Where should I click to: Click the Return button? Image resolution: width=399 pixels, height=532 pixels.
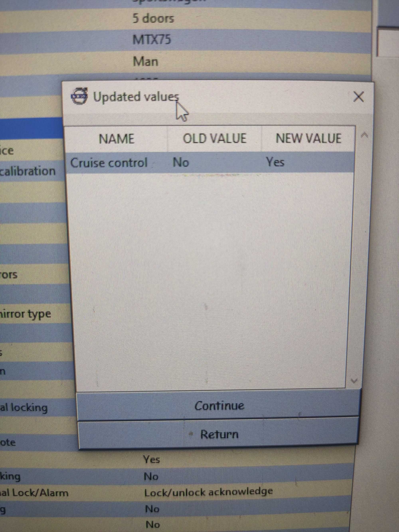[218, 435]
